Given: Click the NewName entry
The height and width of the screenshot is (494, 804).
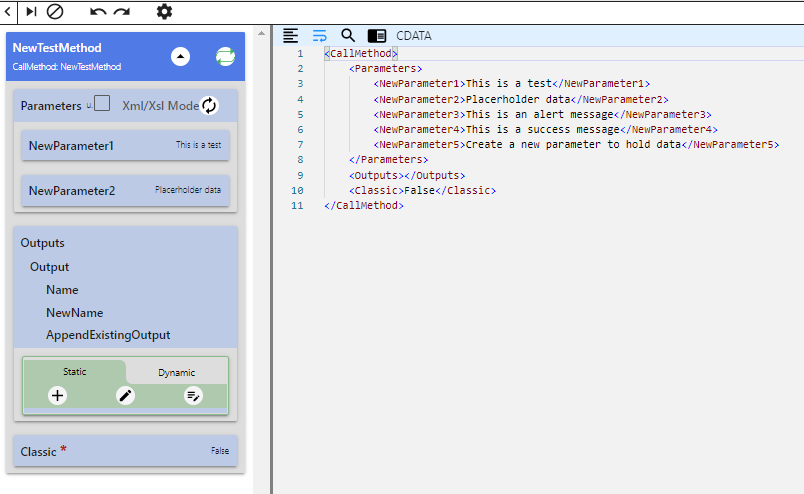Looking at the screenshot, I should coord(74,312).
